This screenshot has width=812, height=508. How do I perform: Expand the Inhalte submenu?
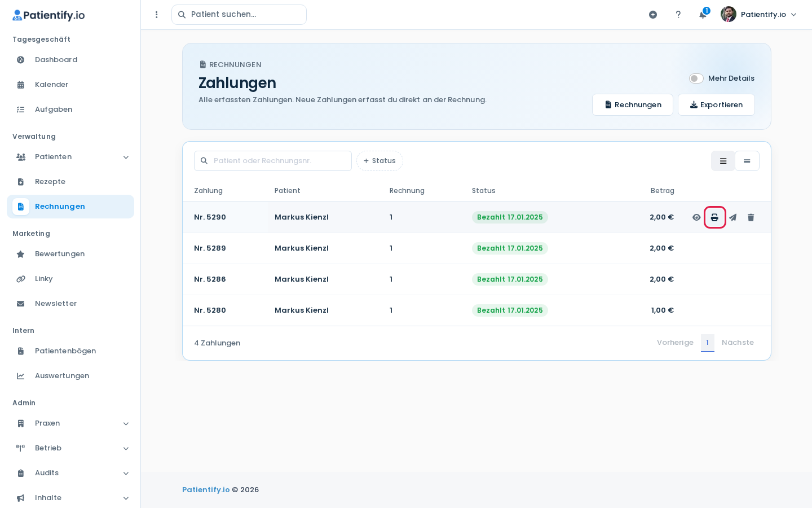tap(70, 498)
